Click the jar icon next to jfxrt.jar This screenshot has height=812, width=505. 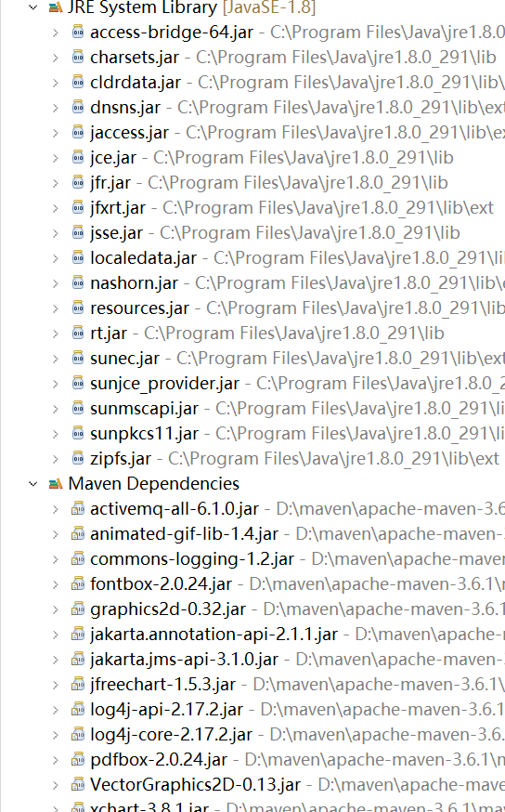78,208
